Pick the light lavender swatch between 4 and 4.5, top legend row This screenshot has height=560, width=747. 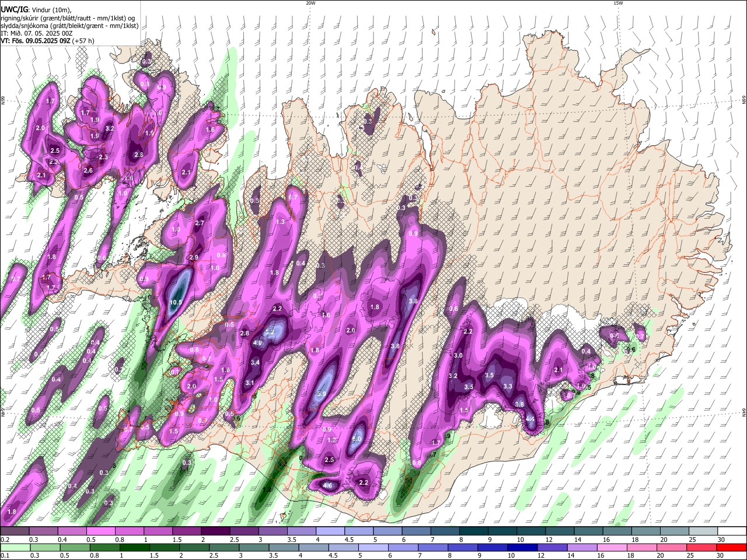tap(330, 531)
